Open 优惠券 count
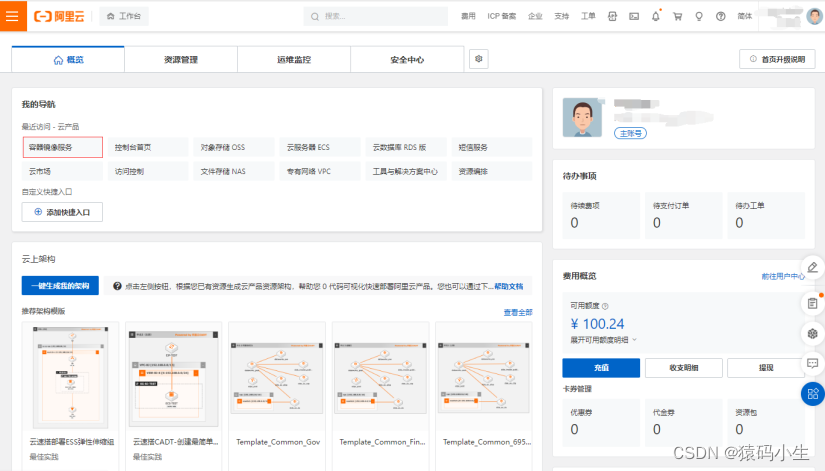 tap(575, 429)
